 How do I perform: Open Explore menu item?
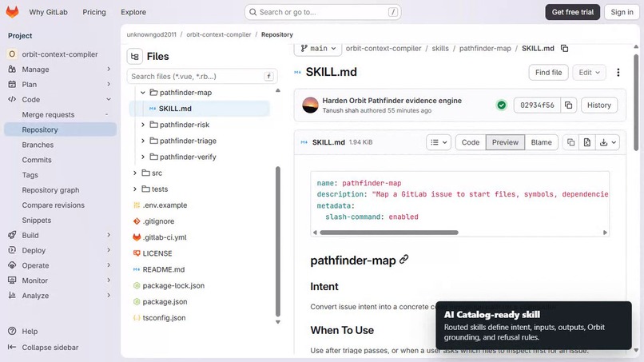(x=133, y=12)
